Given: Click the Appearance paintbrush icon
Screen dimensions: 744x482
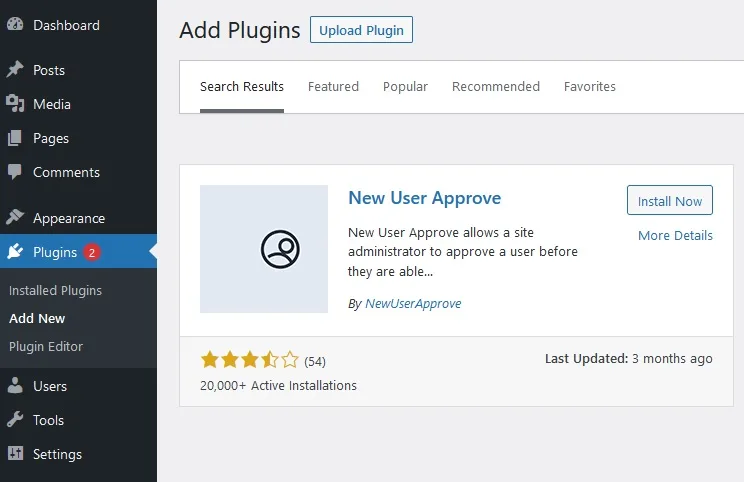Looking at the screenshot, I should pos(15,217).
